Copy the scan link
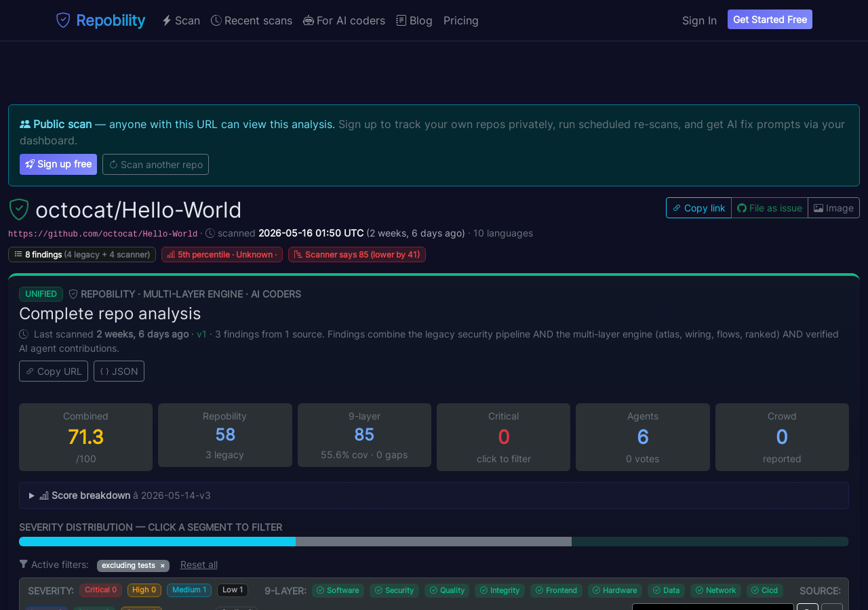The height and width of the screenshot is (610, 868). (698, 208)
